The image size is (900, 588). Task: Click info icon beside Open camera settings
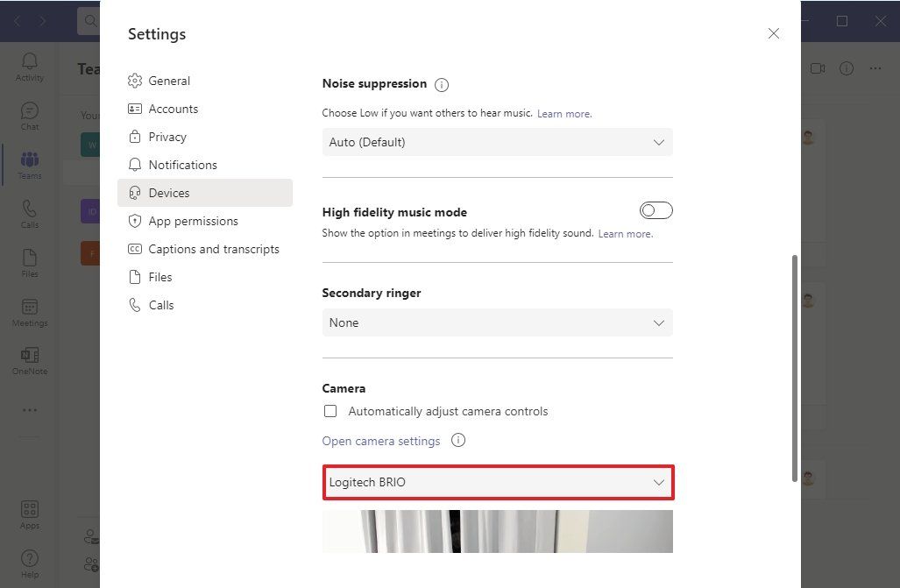pos(457,440)
